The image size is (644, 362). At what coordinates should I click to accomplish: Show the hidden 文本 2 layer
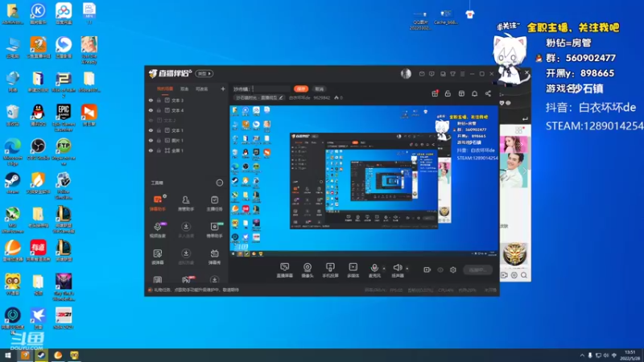click(151, 120)
